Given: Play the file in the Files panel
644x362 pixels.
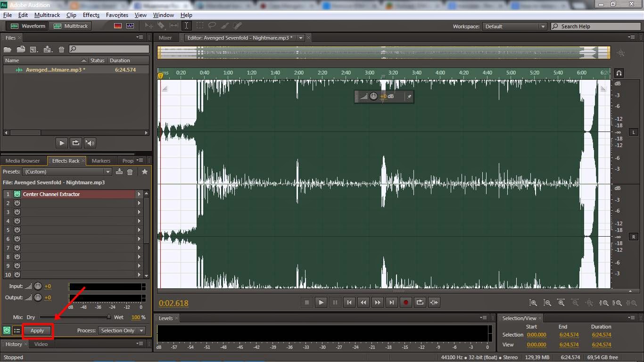Looking at the screenshot, I should [x=62, y=143].
